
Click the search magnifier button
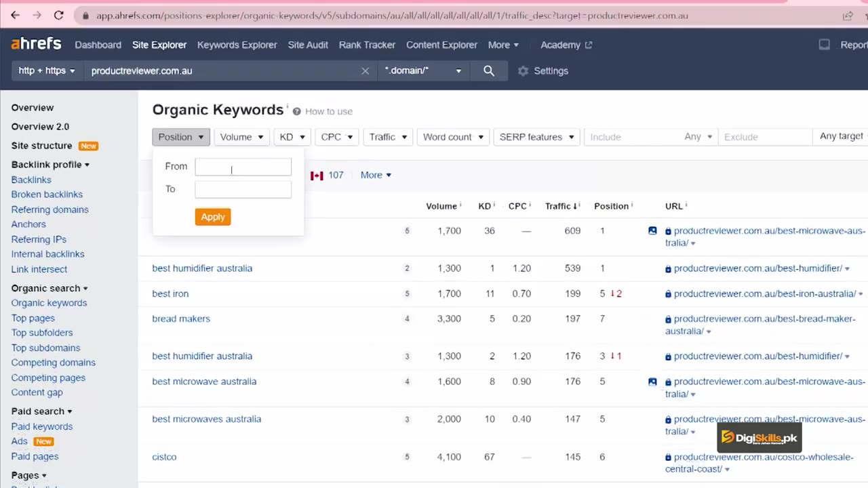[x=489, y=70]
